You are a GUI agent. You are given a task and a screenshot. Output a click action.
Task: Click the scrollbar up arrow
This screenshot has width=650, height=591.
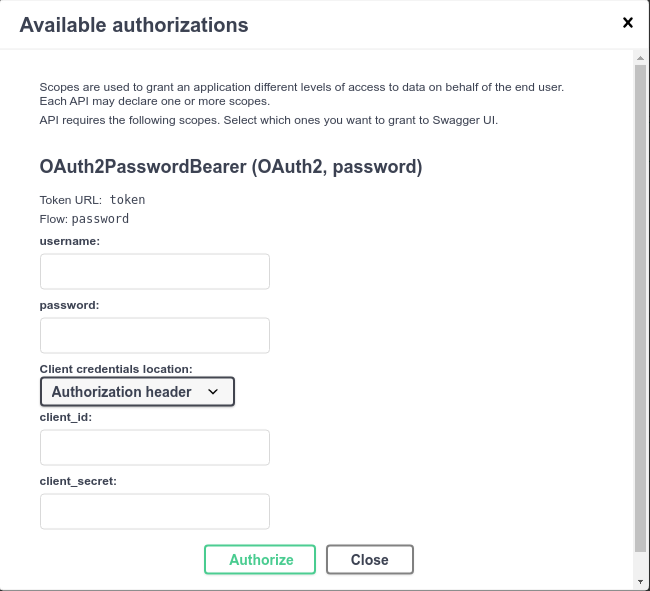click(640, 59)
